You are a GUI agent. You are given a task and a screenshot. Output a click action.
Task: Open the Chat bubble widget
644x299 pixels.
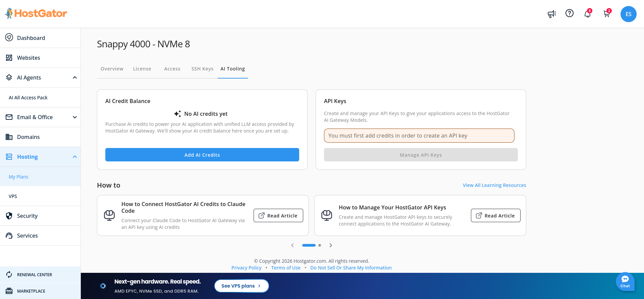[x=625, y=282]
